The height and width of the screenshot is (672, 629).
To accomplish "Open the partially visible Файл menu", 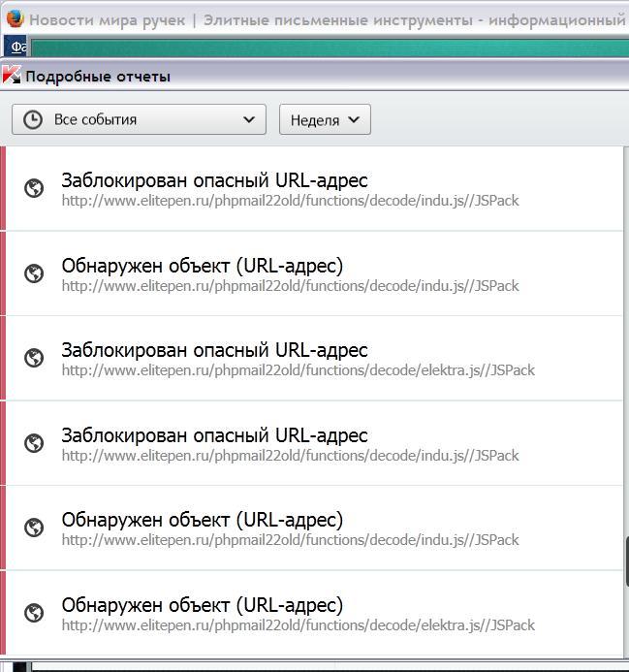I will 18,47.
